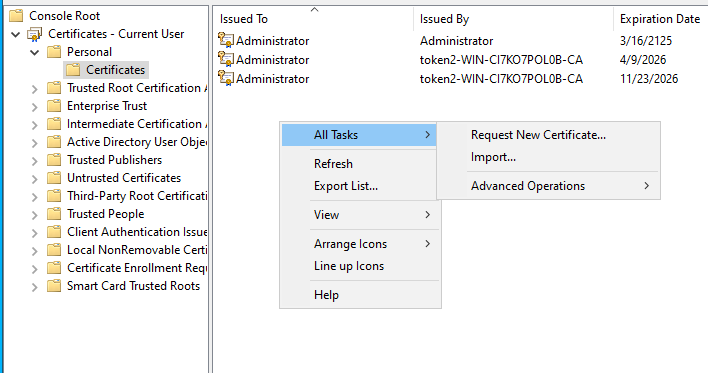Expand the Trusted Publishers node
The height and width of the screenshot is (373, 708).
click(x=35, y=161)
